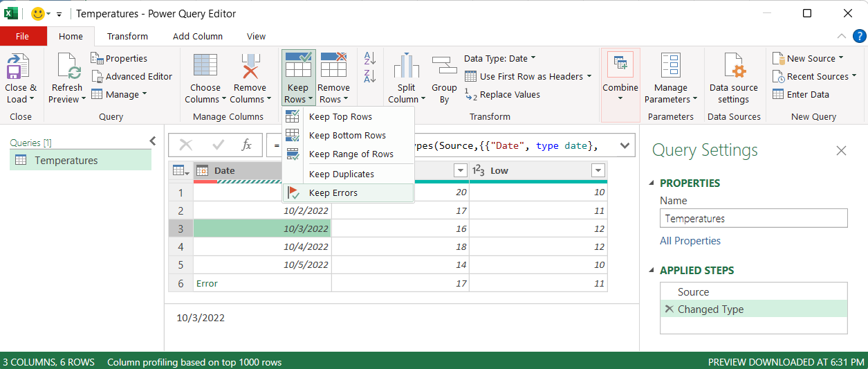Open Use First Row as Headers dropdown
This screenshot has height=369, width=868.
pyautogui.click(x=528, y=76)
